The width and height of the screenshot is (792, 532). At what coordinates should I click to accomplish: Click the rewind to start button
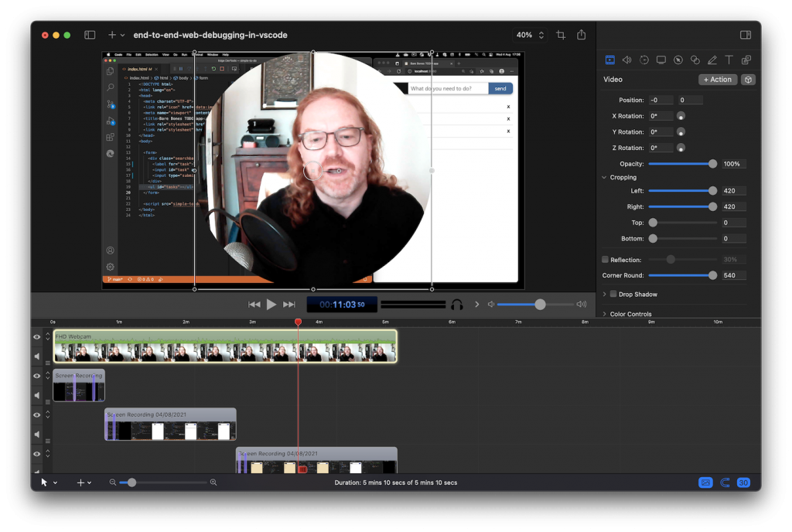click(254, 305)
